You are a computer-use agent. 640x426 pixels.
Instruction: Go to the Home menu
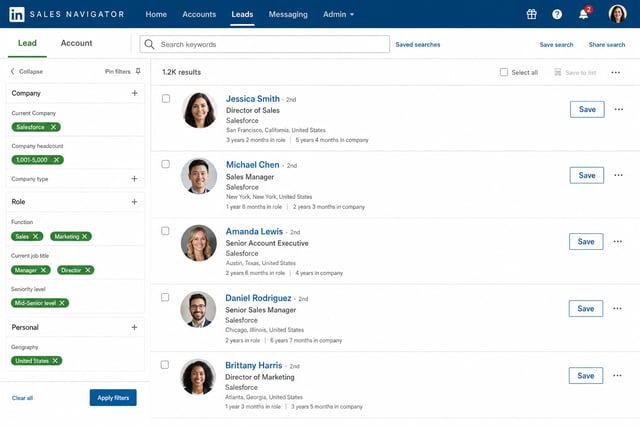[156, 14]
